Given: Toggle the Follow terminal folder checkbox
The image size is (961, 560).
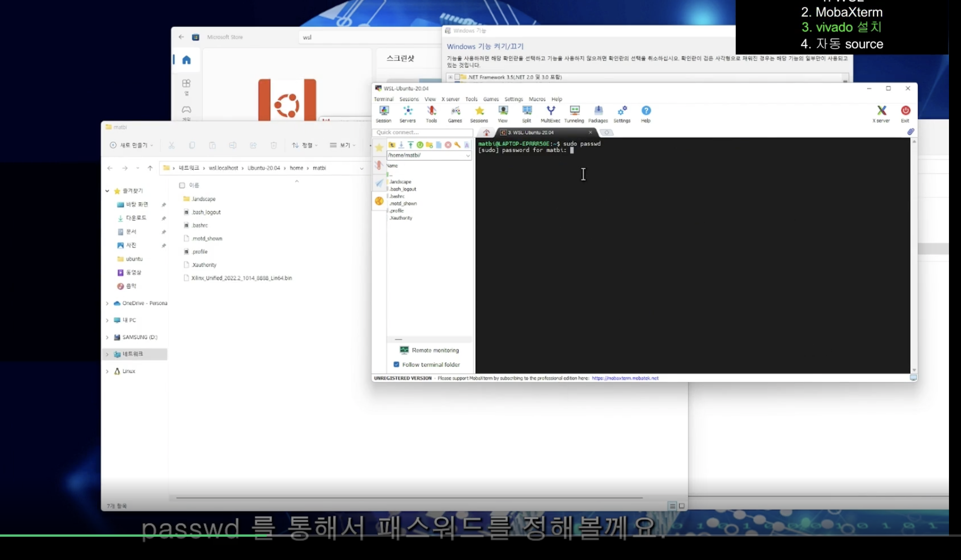Looking at the screenshot, I should (x=396, y=365).
